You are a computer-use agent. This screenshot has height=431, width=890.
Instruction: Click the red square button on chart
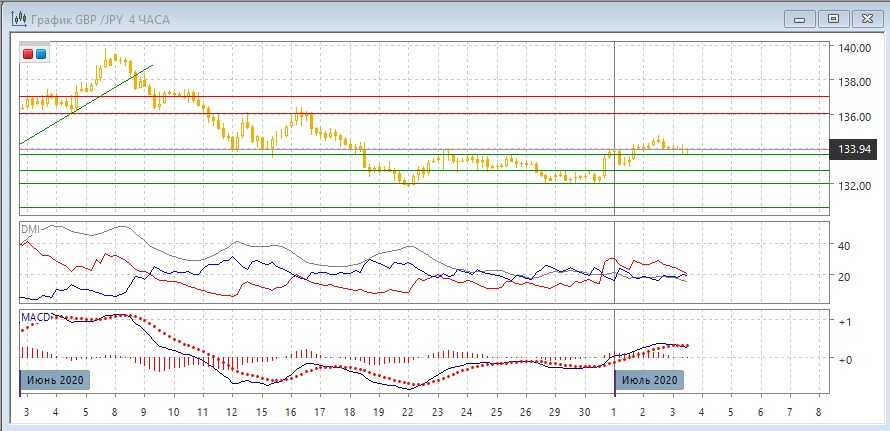point(28,54)
